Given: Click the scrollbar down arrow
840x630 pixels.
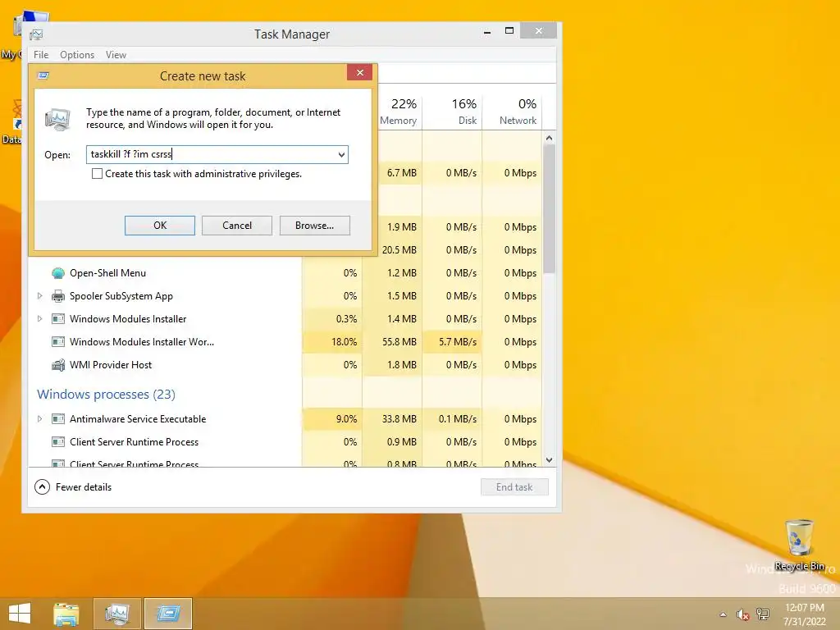Looking at the screenshot, I should (x=549, y=460).
